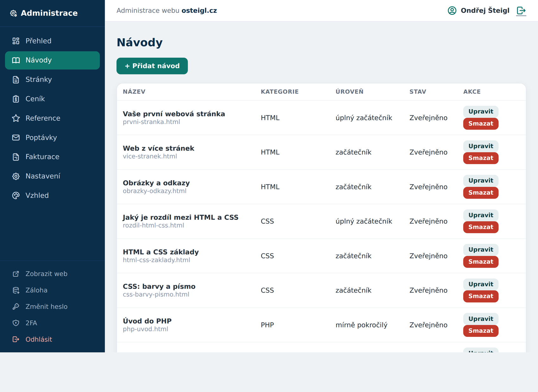Click the Nastavení gear icon
Viewport: 538px width, 392px height.
[16, 176]
